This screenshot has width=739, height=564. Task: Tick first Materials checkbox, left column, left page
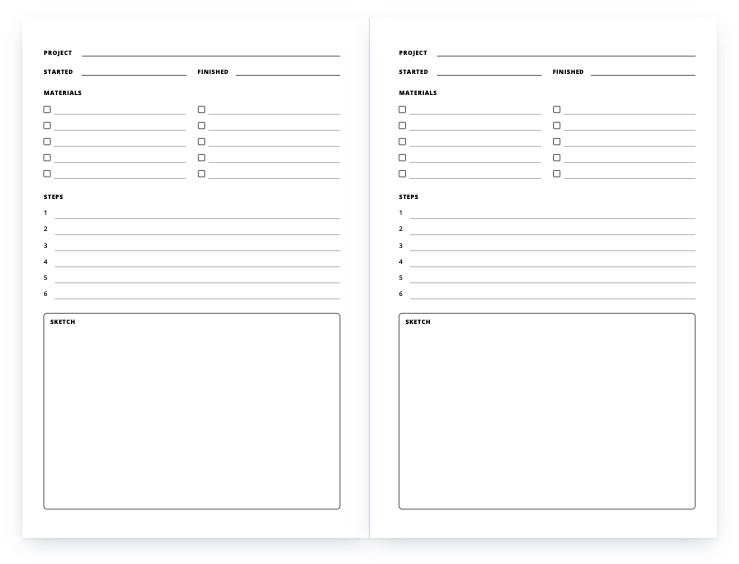pos(47,109)
